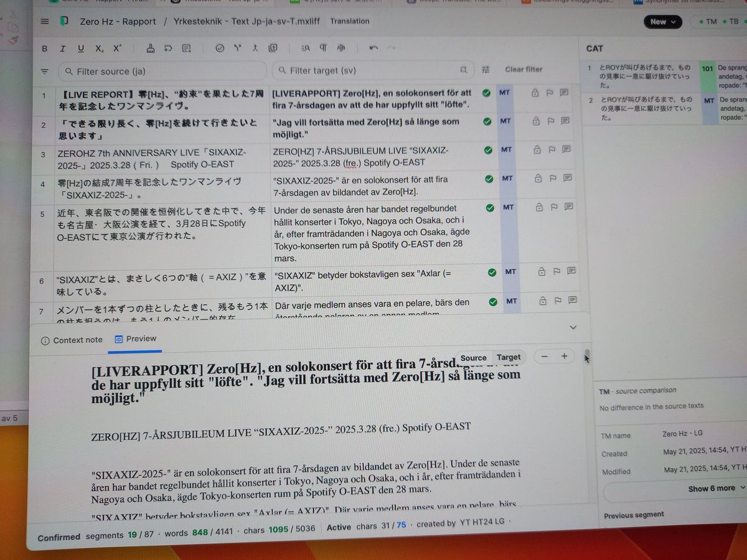This screenshot has height=560, width=747.
Task: Open the hamburger main menu
Action: (44, 21)
